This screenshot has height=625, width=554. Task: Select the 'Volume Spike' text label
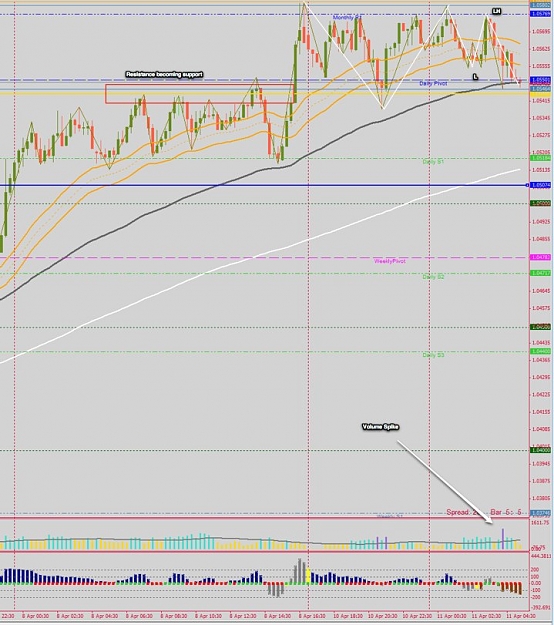pyautogui.click(x=381, y=427)
